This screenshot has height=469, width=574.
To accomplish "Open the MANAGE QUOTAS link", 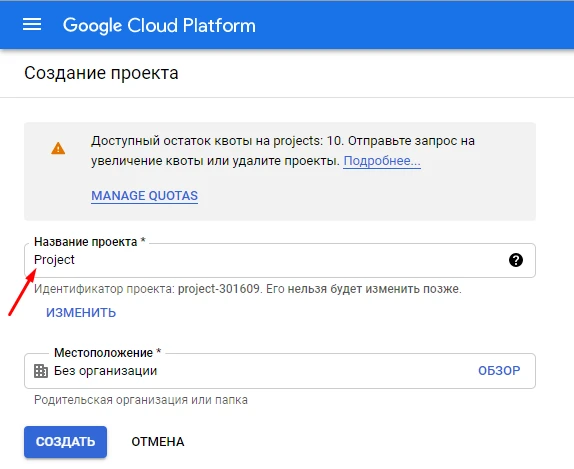I will (x=145, y=196).
